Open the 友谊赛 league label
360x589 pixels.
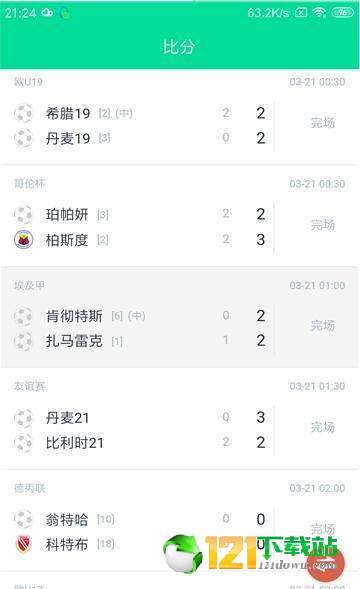pyautogui.click(x=29, y=386)
